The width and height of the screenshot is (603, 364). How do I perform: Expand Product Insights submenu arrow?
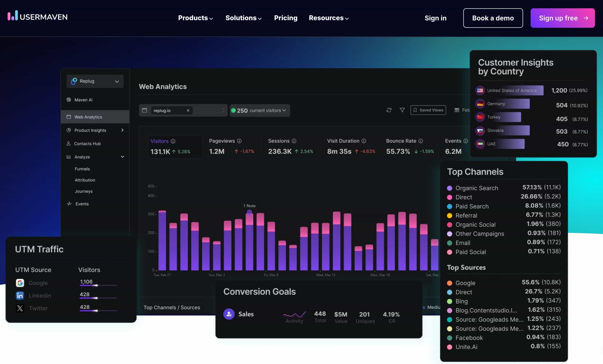coord(122,130)
